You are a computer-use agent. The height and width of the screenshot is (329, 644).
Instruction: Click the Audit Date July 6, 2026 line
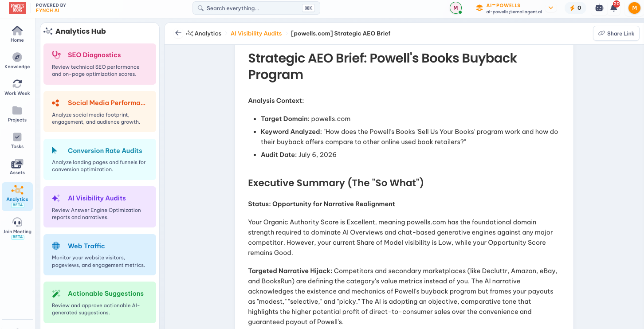298,155
